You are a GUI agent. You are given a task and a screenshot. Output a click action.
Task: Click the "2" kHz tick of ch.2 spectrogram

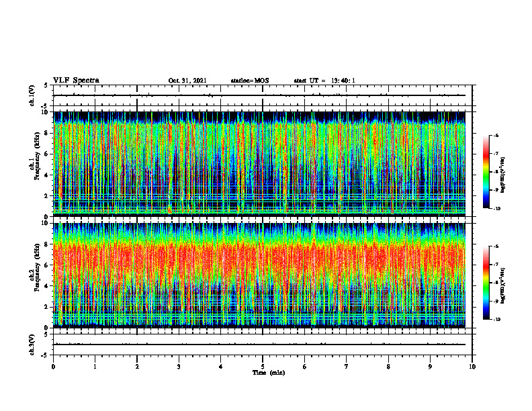pyautogui.click(x=46, y=307)
